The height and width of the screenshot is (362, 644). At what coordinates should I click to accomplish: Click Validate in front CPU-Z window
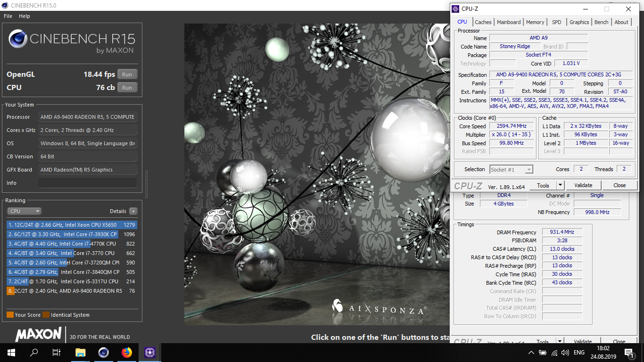583,185
